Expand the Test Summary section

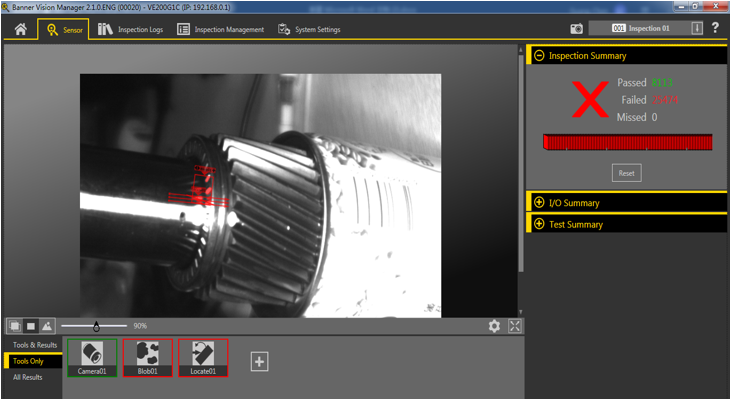click(x=539, y=224)
